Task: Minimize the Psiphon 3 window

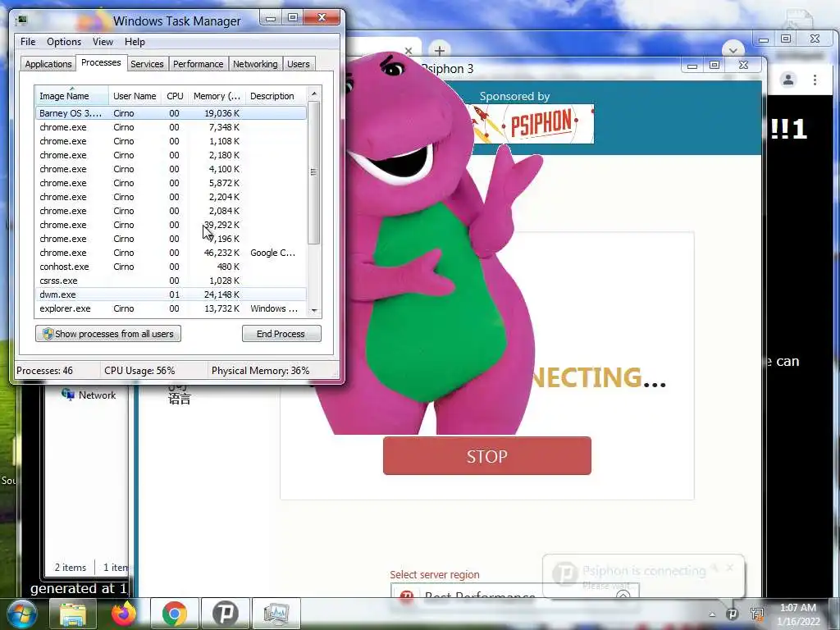Action: (x=692, y=66)
